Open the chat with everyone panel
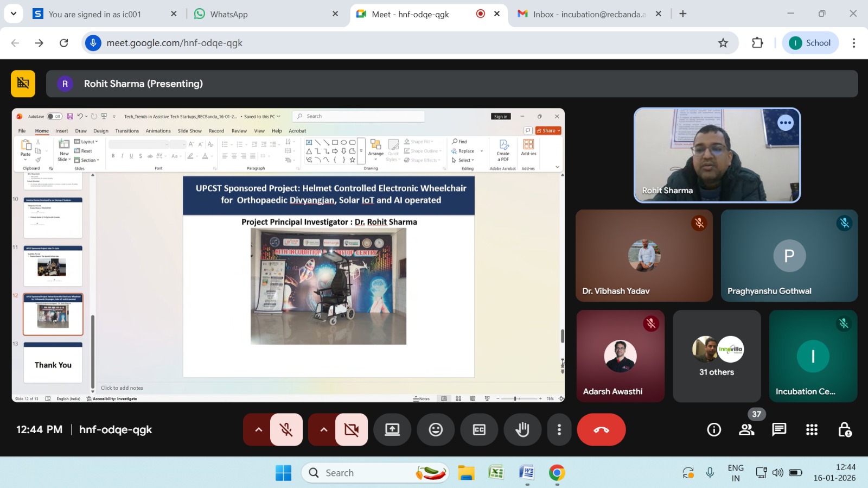 click(x=779, y=429)
